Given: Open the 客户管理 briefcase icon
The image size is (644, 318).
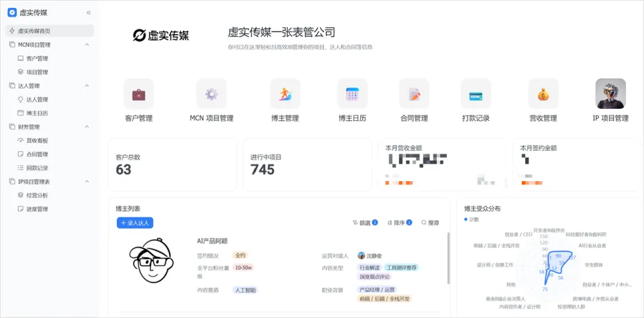Looking at the screenshot, I should pyautogui.click(x=139, y=95).
